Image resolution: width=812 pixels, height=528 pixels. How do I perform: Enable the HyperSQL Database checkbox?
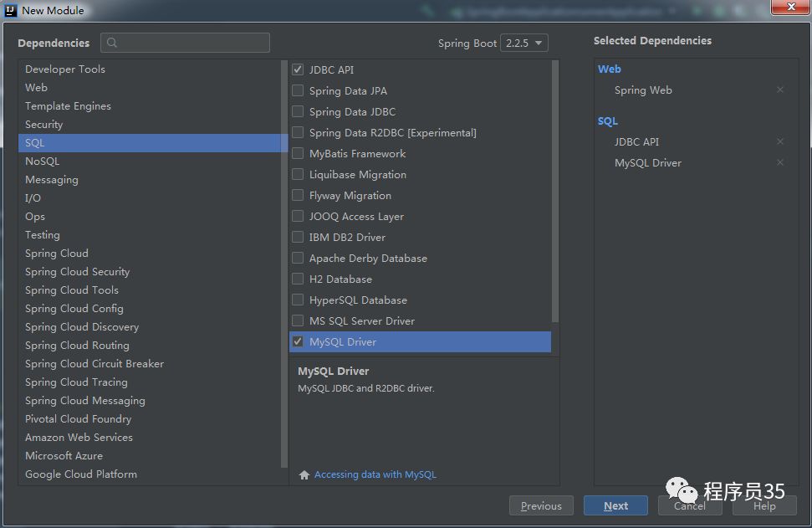coord(298,300)
